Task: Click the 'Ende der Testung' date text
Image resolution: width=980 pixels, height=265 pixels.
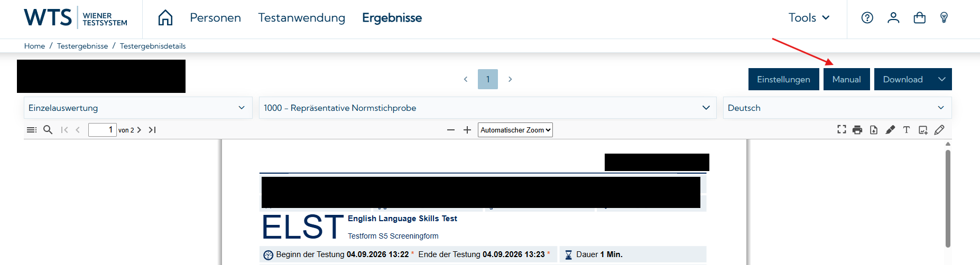Action: point(482,254)
